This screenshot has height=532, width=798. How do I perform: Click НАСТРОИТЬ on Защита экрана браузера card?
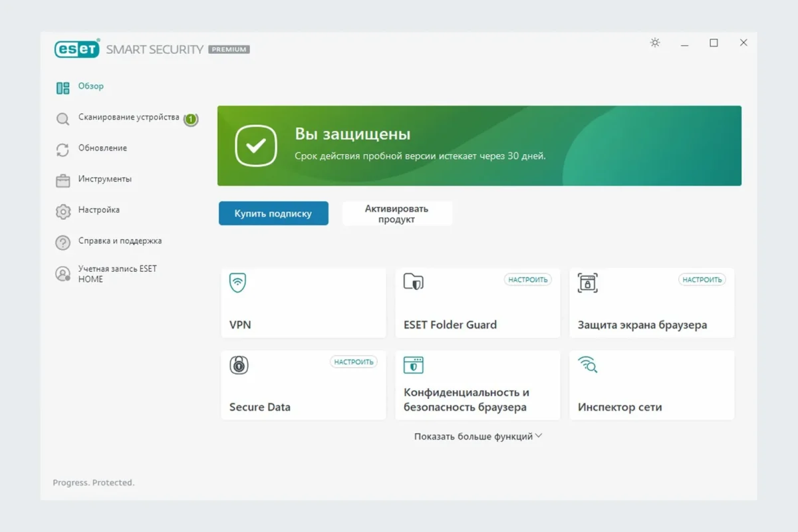[702, 280]
